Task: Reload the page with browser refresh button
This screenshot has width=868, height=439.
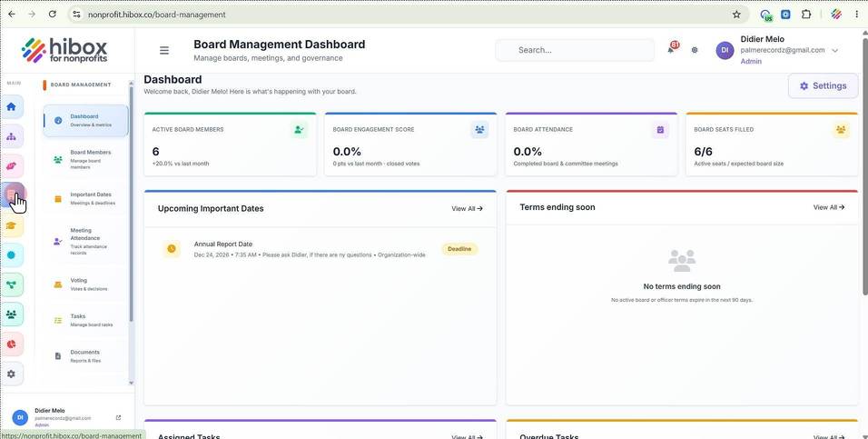Action: click(52, 15)
